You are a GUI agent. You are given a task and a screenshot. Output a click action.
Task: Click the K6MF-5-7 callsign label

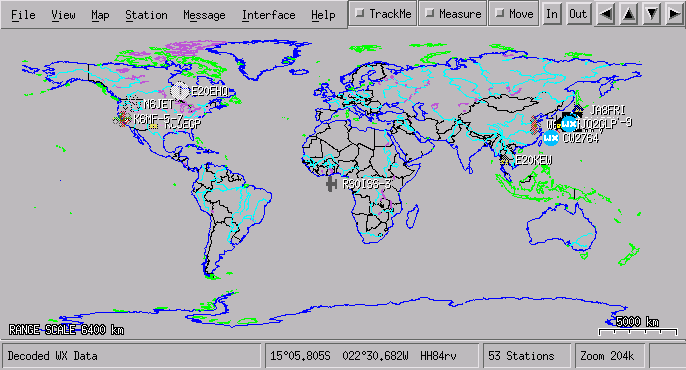158,119
